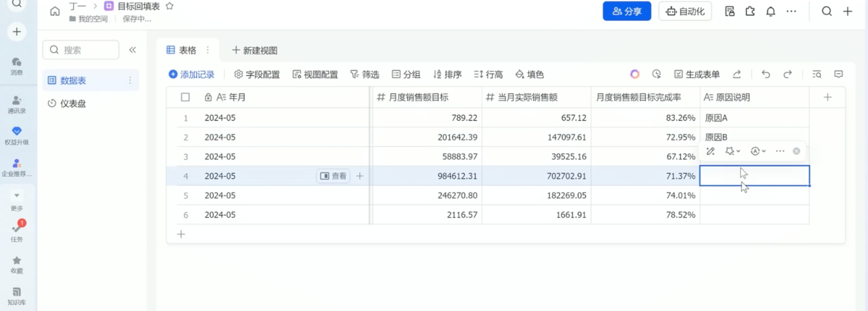Tick the select-all checkbox in the header
Image resolution: width=868 pixels, height=311 pixels.
point(186,97)
